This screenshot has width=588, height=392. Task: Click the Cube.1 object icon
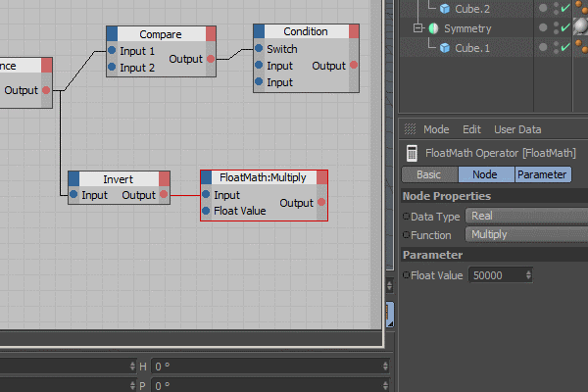(445, 48)
